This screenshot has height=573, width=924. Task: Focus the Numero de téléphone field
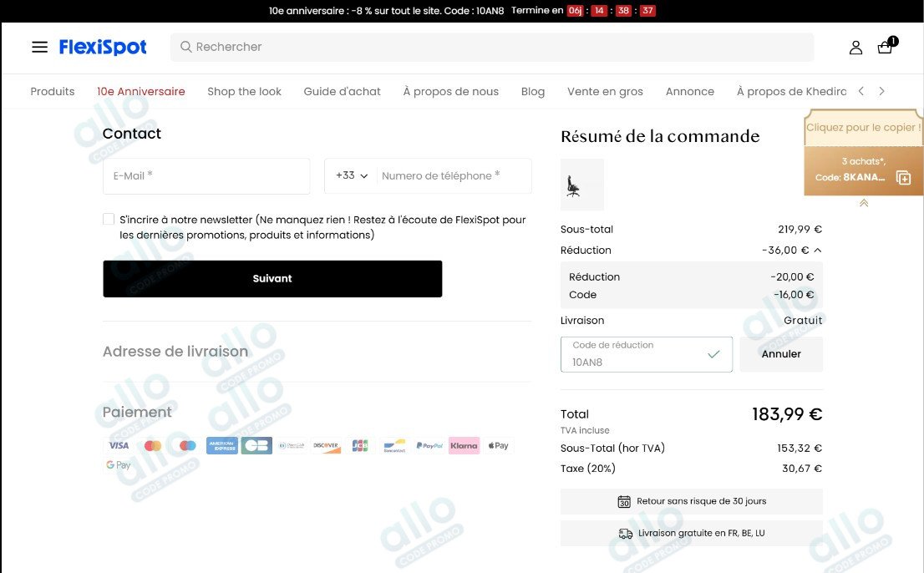[x=454, y=175]
